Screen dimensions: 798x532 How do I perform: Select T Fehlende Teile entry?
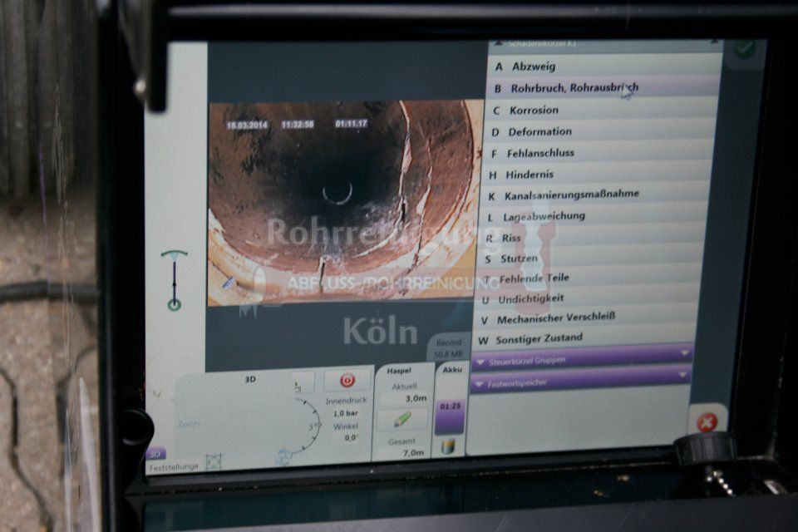[x=589, y=278]
